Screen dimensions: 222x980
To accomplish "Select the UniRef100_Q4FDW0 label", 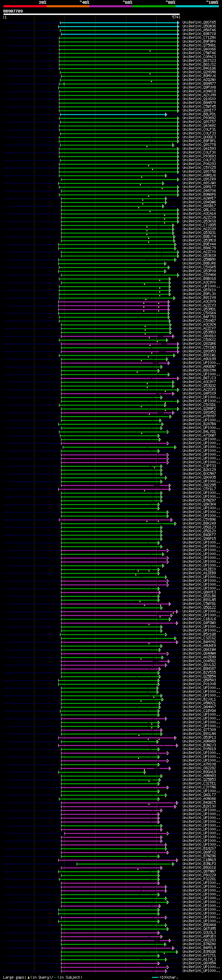I will 199,622.
